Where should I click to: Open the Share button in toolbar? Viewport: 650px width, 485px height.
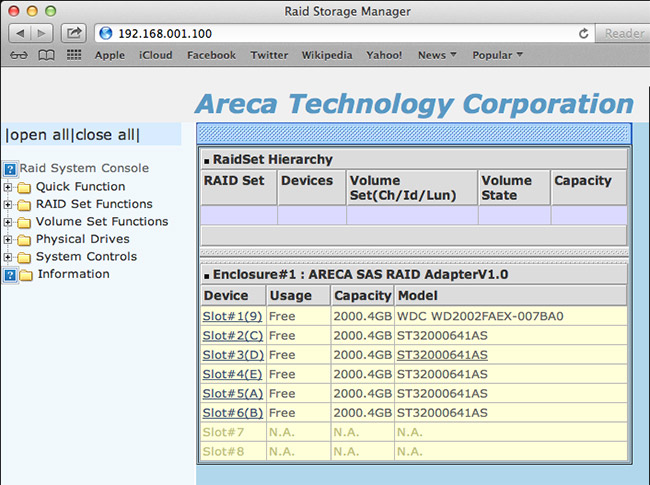[x=74, y=33]
